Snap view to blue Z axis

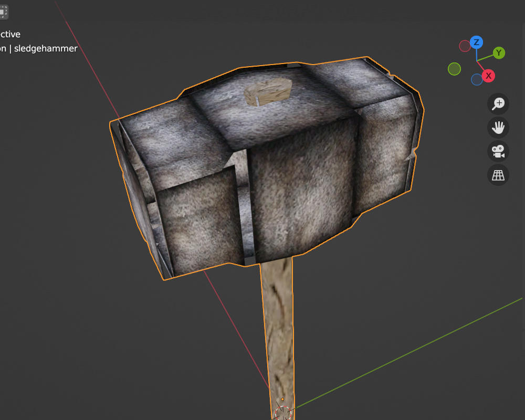click(x=476, y=42)
